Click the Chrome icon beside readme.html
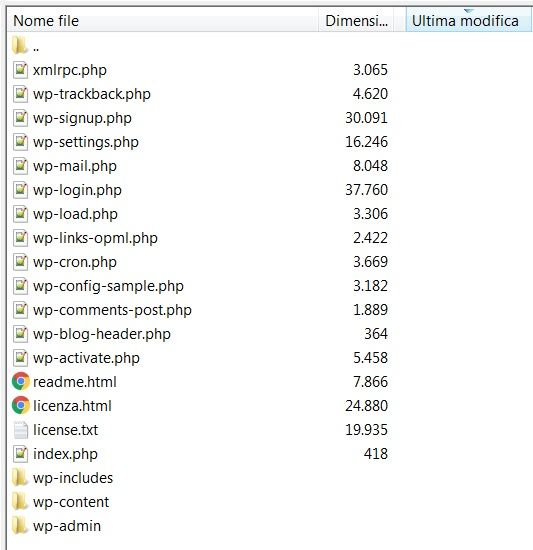 [x=21, y=382]
